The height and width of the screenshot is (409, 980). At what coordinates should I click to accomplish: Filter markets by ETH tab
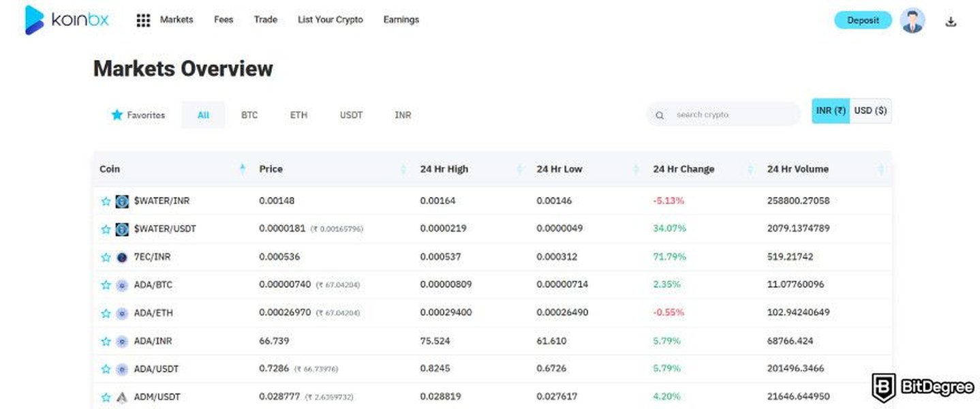point(298,115)
